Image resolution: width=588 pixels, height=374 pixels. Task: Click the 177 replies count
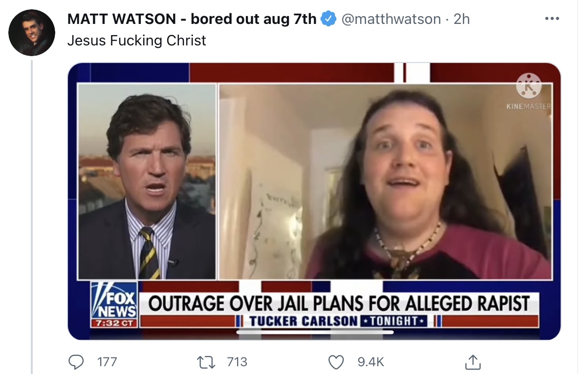[x=107, y=362]
